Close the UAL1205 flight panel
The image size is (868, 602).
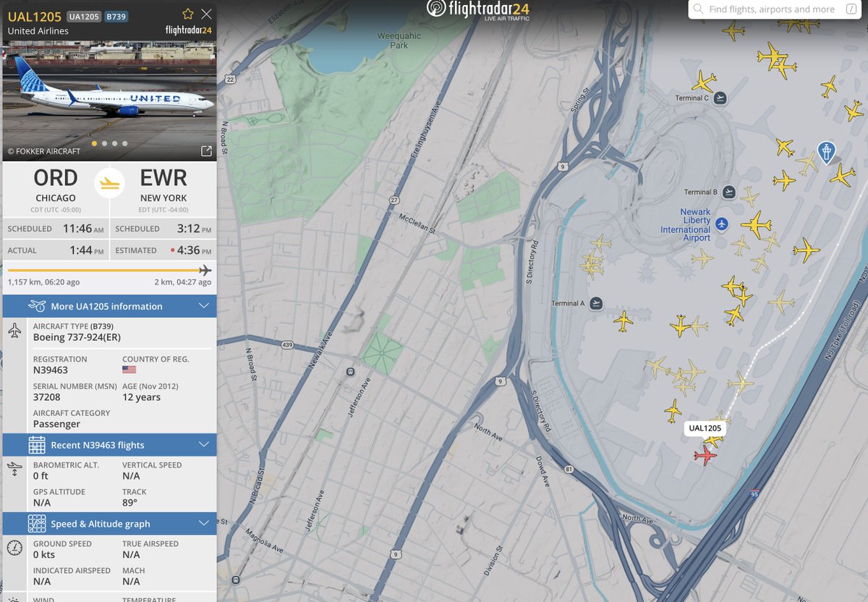pyautogui.click(x=207, y=14)
